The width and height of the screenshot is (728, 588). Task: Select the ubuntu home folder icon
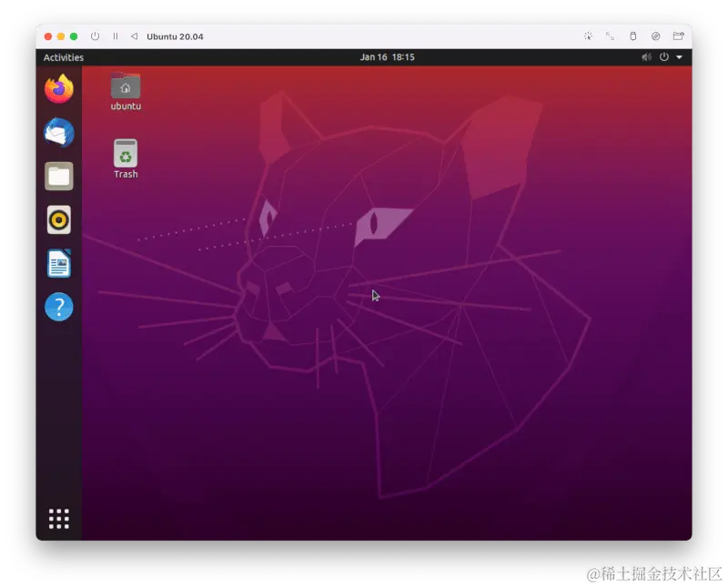126,92
